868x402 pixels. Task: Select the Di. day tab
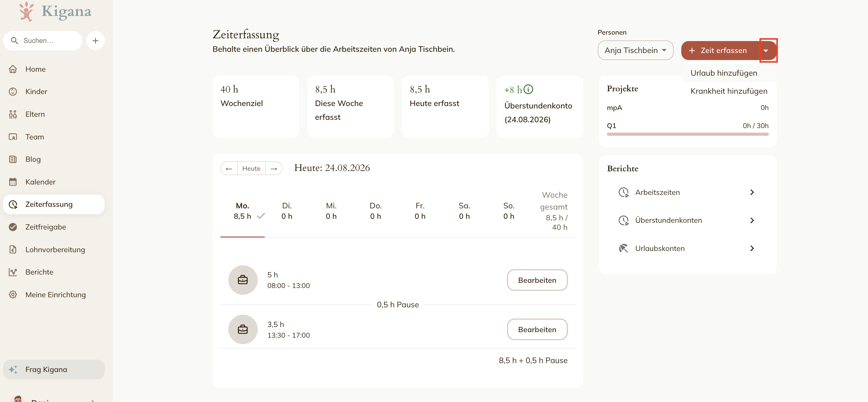point(287,211)
